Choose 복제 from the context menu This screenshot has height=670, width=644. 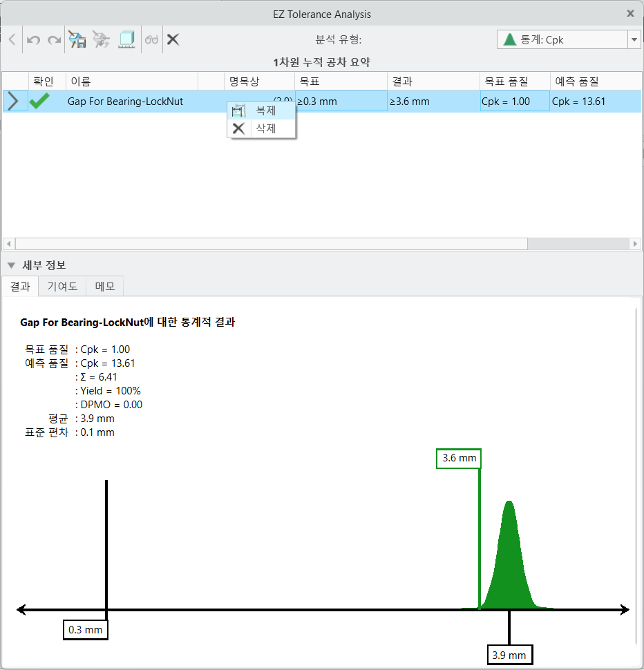(x=261, y=111)
